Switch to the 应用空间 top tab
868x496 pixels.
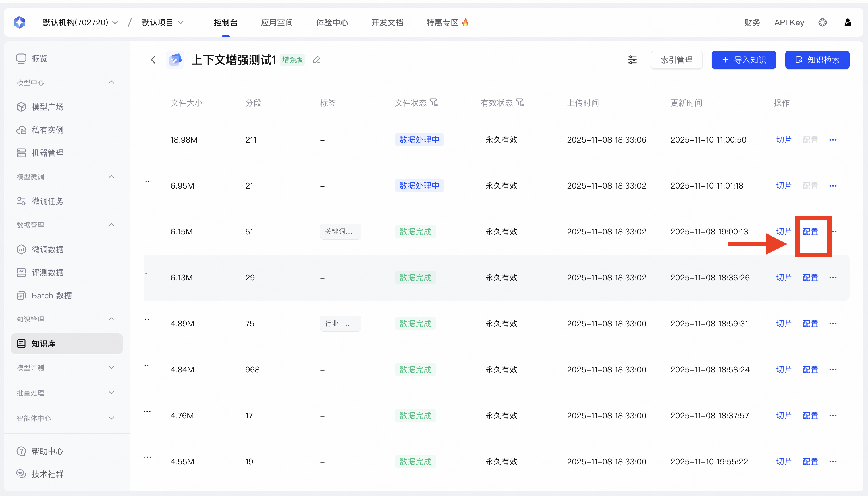coord(277,22)
